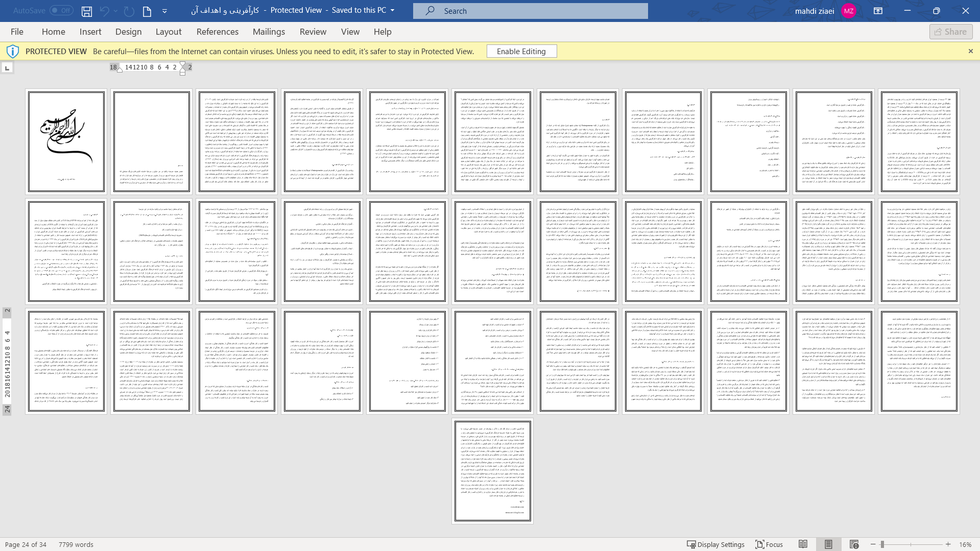Click the Undo arrow icon

[x=105, y=11]
